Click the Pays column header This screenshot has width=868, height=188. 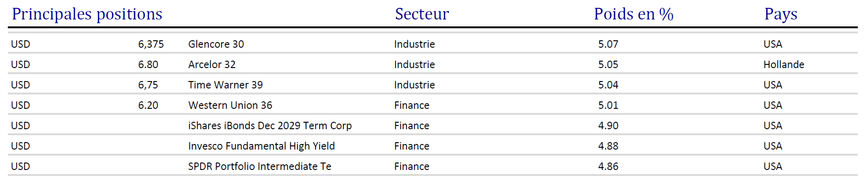pos(781,14)
